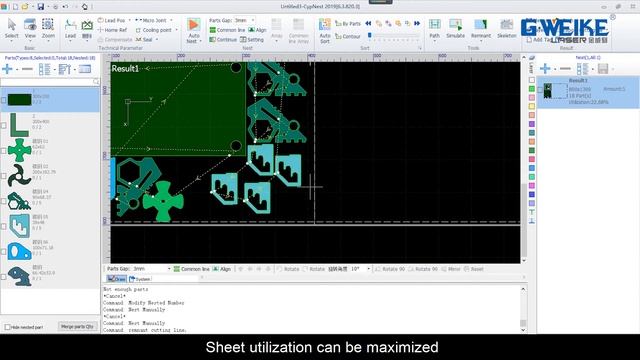Expand the Save icon dropdown arrow in title bar
The height and width of the screenshot is (360, 640).
click(48, 7)
